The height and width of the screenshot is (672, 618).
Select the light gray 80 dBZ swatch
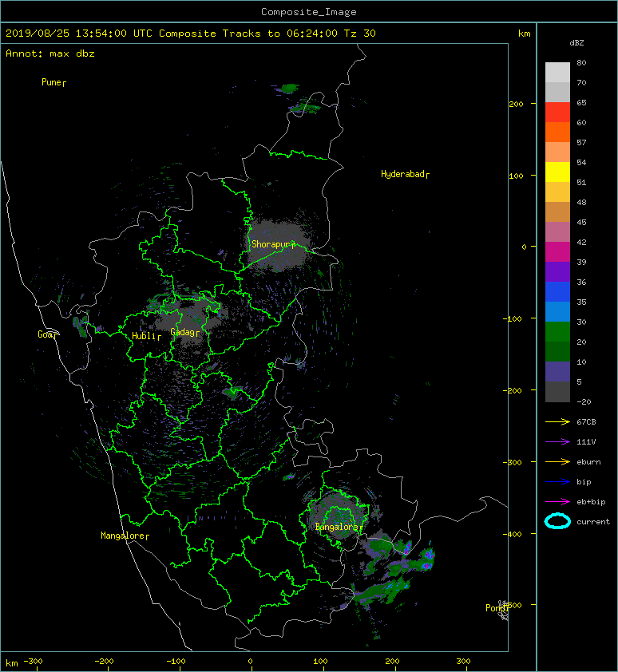(x=557, y=72)
